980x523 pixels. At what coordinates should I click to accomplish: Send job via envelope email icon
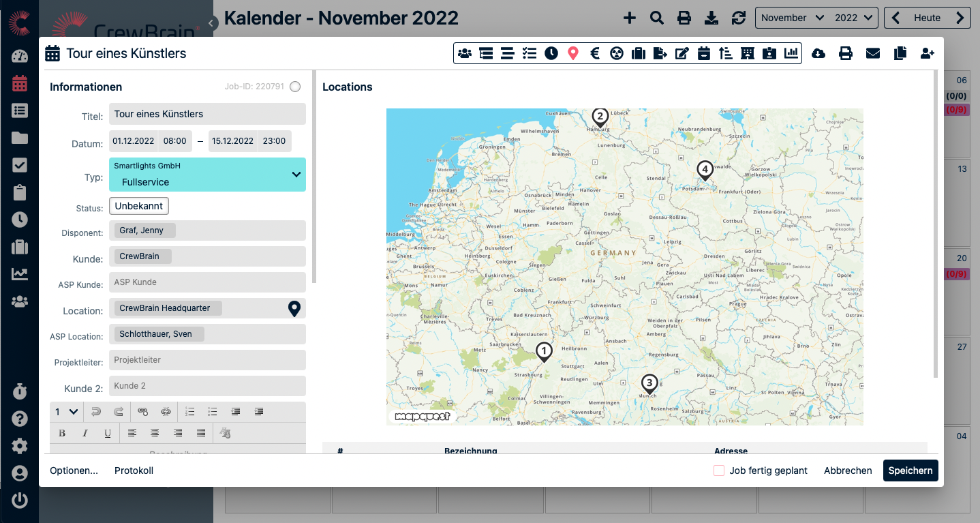coord(873,53)
